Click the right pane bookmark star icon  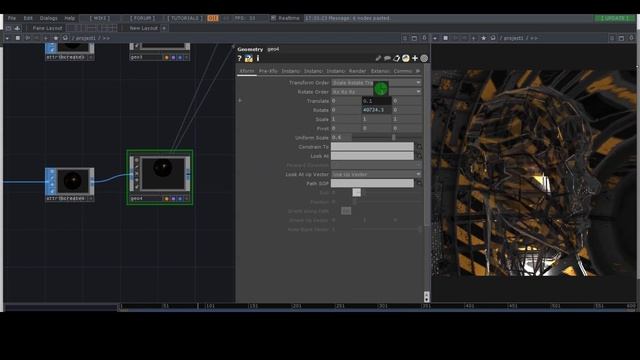(x=484, y=38)
